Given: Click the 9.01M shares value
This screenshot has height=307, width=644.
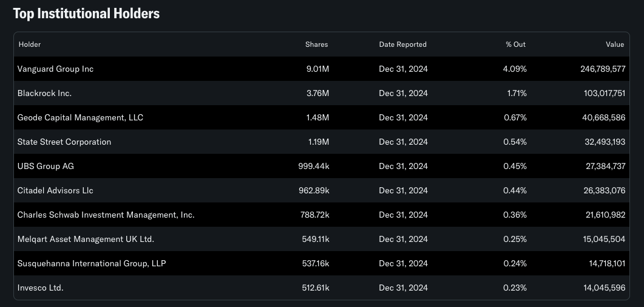Looking at the screenshot, I should (318, 69).
